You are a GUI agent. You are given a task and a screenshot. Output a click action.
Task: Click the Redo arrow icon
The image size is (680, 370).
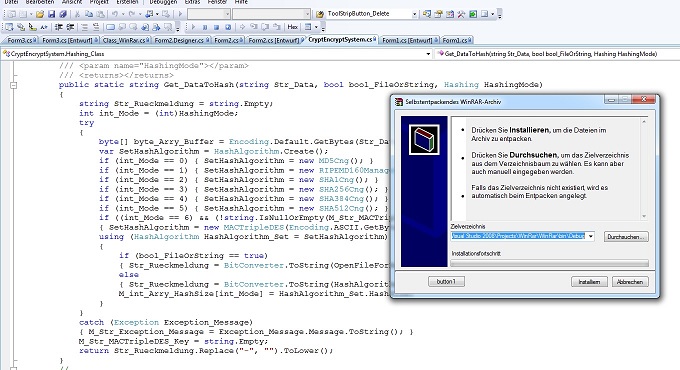131,14
